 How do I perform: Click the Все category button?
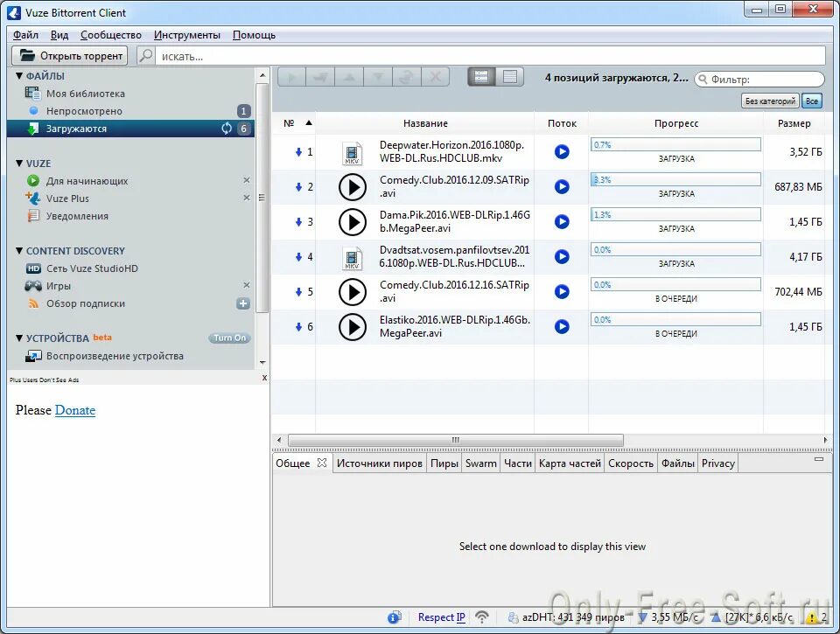point(812,101)
